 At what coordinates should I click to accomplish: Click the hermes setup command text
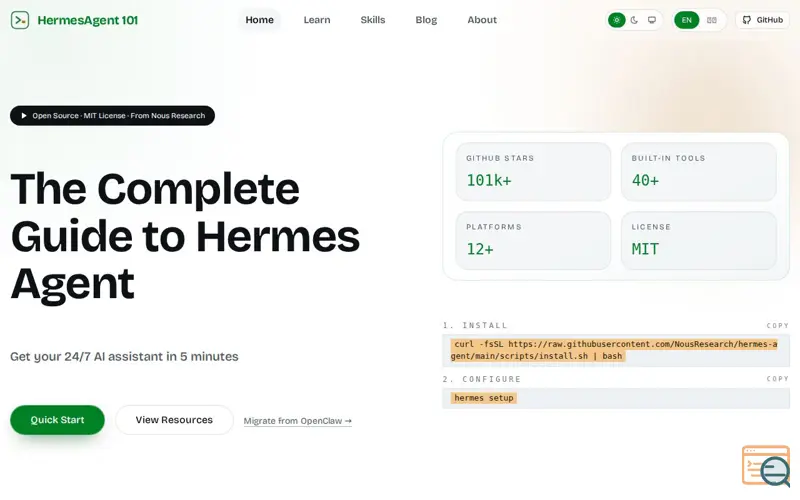[484, 398]
